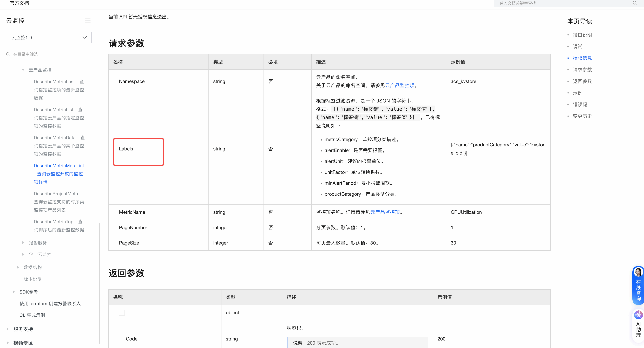Jump to 错误码 in page navigation
The width and height of the screenshot is (644, 348).
pos(580,105)
